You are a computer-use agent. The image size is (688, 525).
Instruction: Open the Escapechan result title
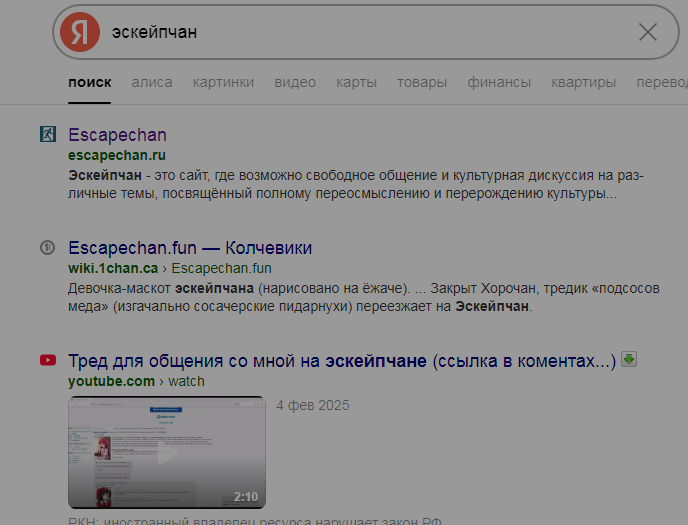click(x=117, y=135)
